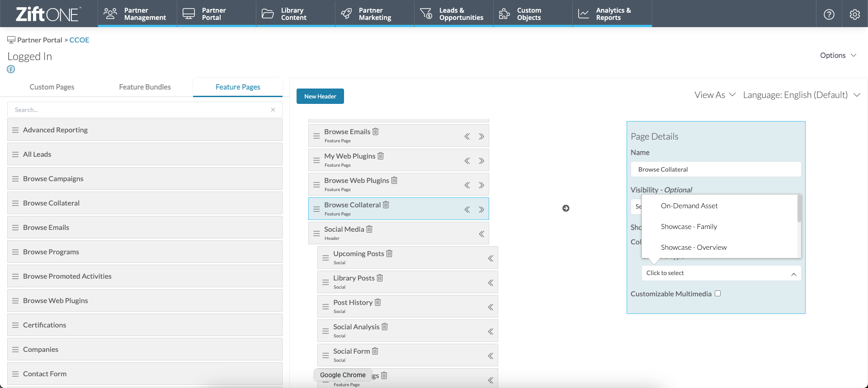Expand the Options dropdown
The height and width of the screenshot is (388, 868).
pyautogui.click(x=838, y=55)
